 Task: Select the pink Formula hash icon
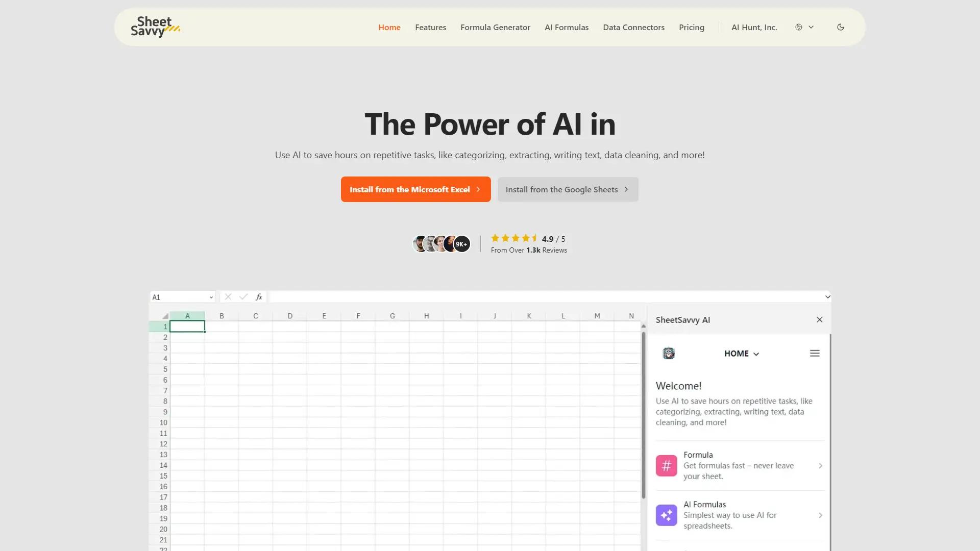[x=666, y=465]
